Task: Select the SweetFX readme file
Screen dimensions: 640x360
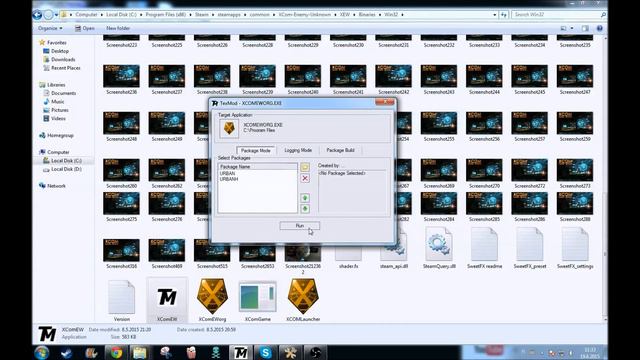Action: pyautogui.click(x=484, y=248)
